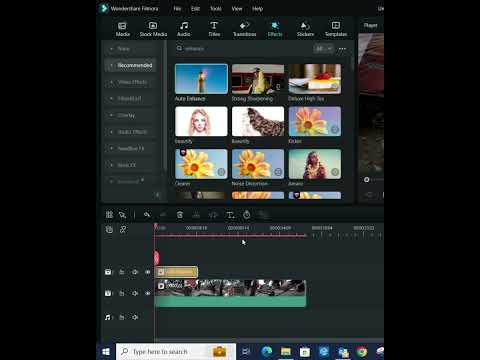Mute the effect track
The image size is (480, 360).
135,272
